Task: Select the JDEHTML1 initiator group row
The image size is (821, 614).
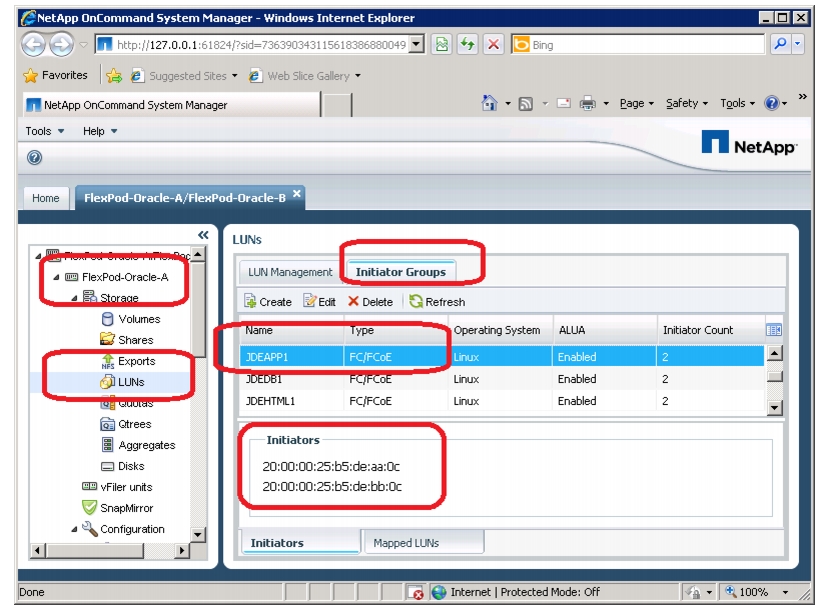Action: 502,401
